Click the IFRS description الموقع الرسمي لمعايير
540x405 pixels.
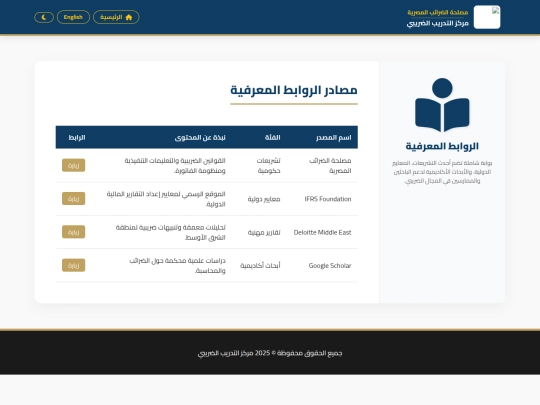pyautogui.click(x=166, y=199)
